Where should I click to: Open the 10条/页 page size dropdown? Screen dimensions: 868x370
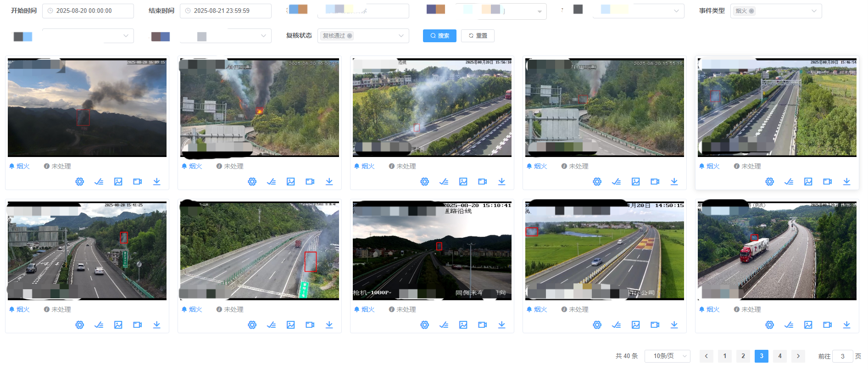point(668,356)
